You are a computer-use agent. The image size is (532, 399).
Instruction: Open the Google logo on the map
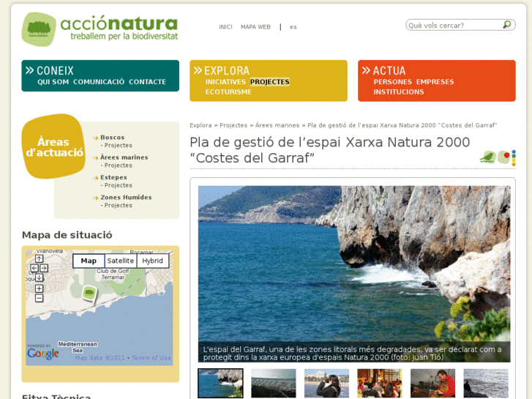(42, 354)
